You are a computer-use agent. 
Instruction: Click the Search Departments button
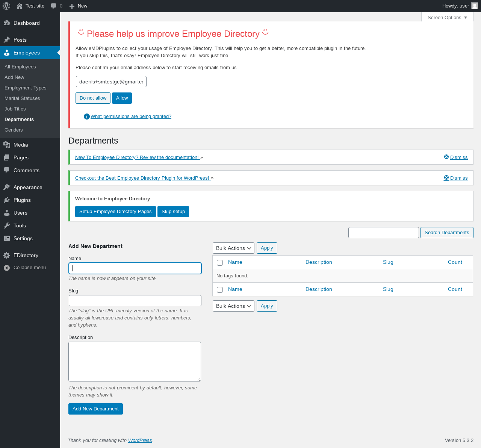point(447,233)
